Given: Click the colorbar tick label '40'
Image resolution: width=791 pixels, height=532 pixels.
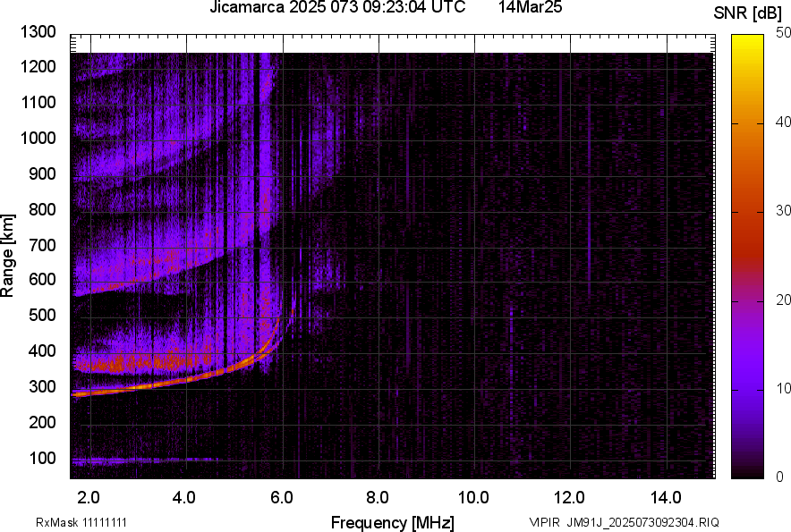Looking at the screenshot, I should coord(783,122).
